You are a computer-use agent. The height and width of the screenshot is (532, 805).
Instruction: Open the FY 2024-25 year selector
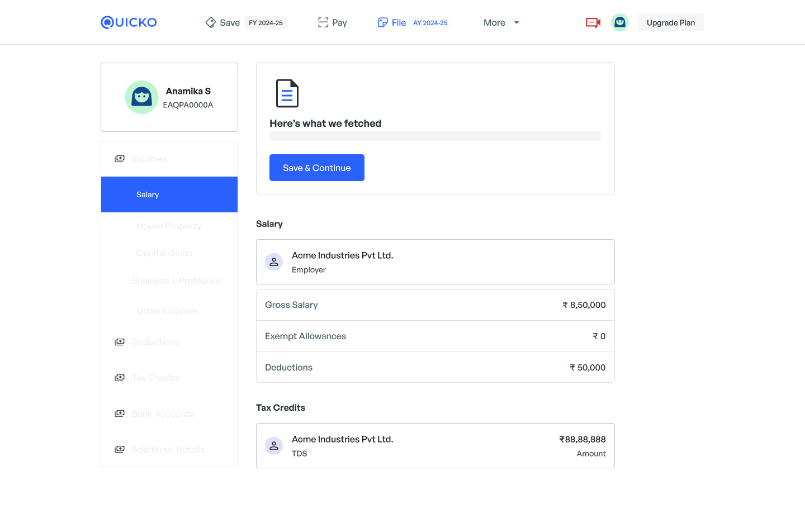pos(266,23)
